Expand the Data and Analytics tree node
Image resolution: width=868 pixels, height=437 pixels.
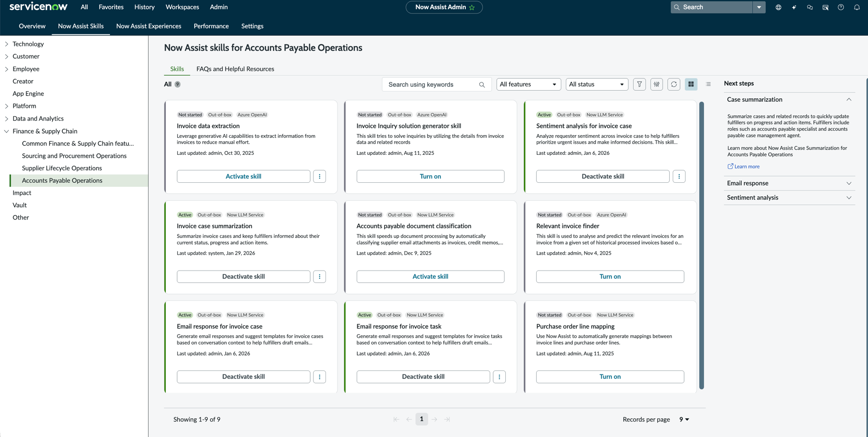coord(6,119)
